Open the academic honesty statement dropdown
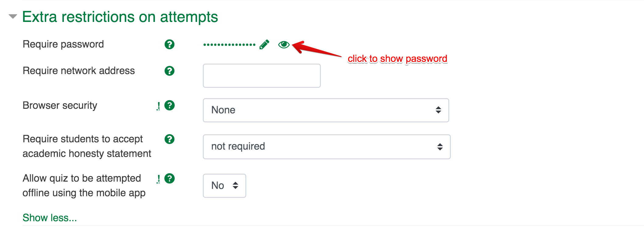 point(327,147)
